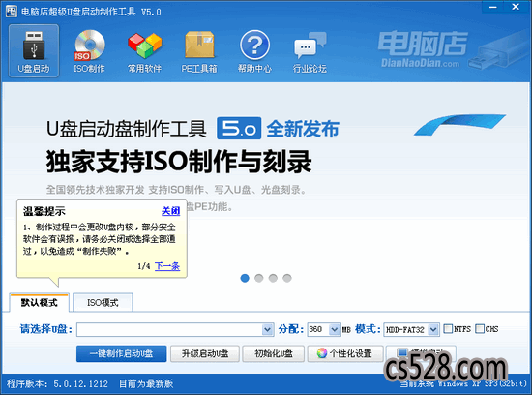Viewport: 532px width, 395px height.
Task: Click 关闭 link to dismiss tip
Action: pos(170,211)
